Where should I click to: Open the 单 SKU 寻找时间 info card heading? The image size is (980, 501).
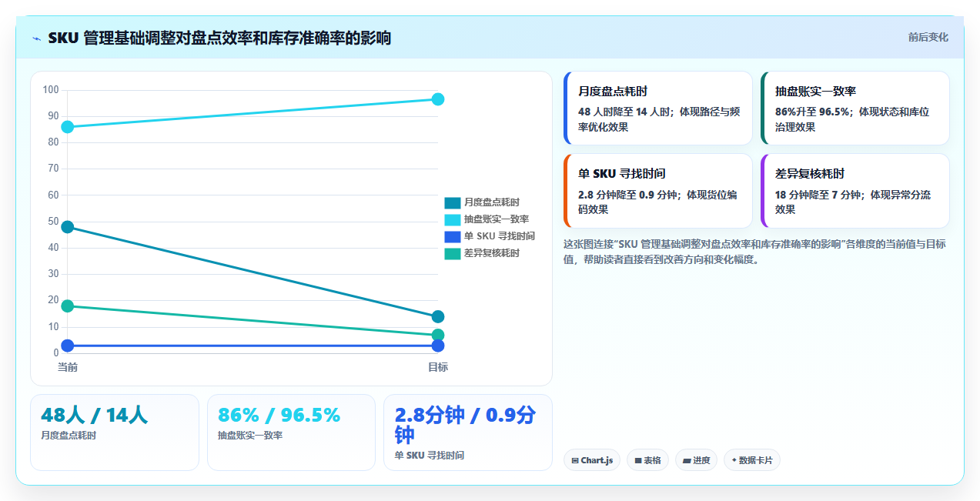pyautogui.click(x=621, y=174)
